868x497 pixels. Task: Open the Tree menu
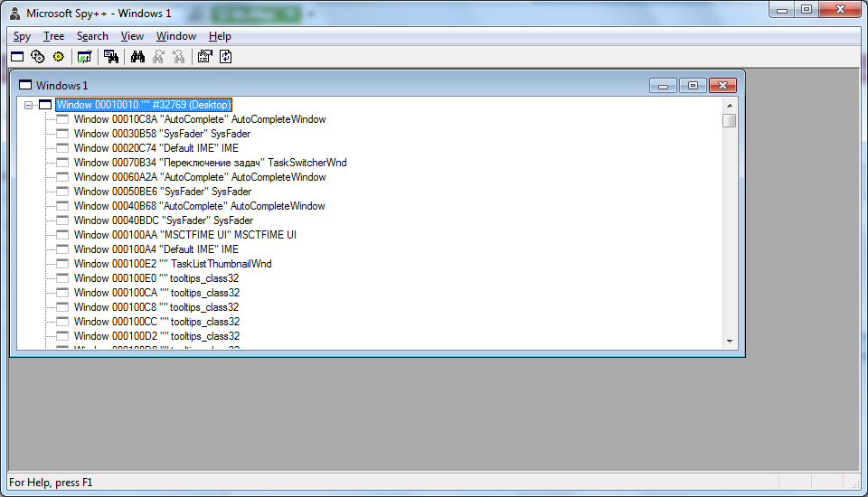53,36
